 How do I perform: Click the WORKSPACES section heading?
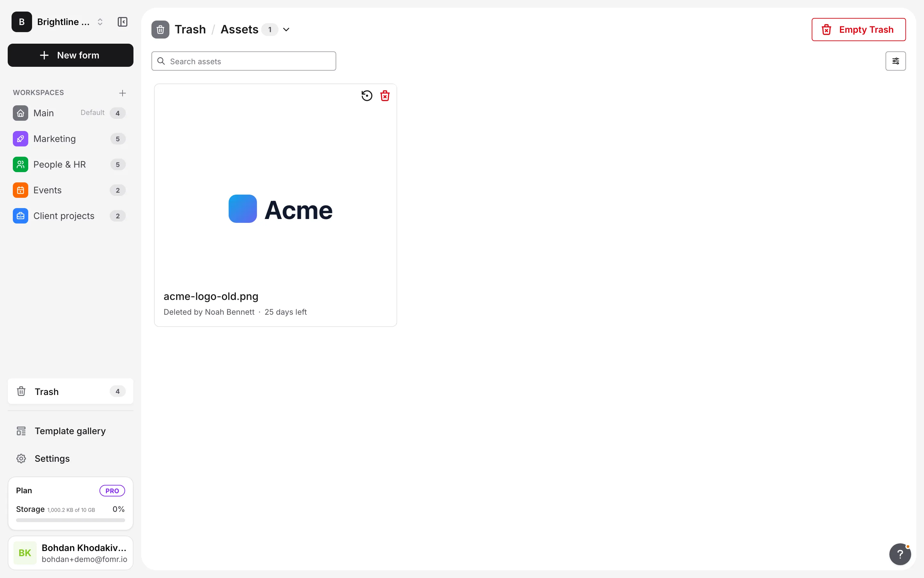pos(38,92)
